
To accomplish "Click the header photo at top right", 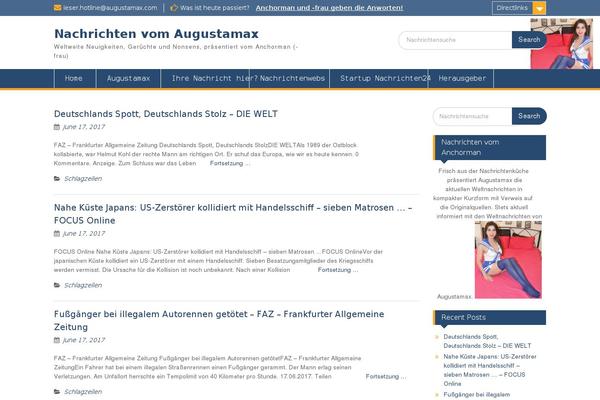I will point(562,44).
